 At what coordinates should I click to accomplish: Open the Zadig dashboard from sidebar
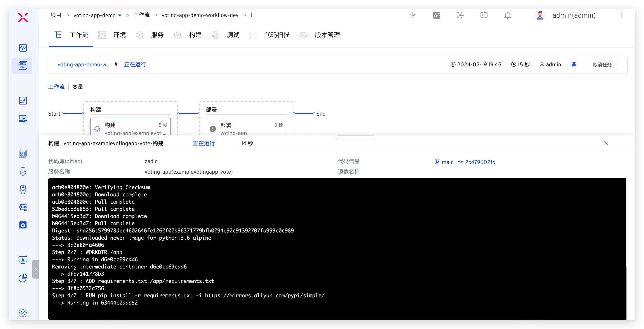[23, 48]
